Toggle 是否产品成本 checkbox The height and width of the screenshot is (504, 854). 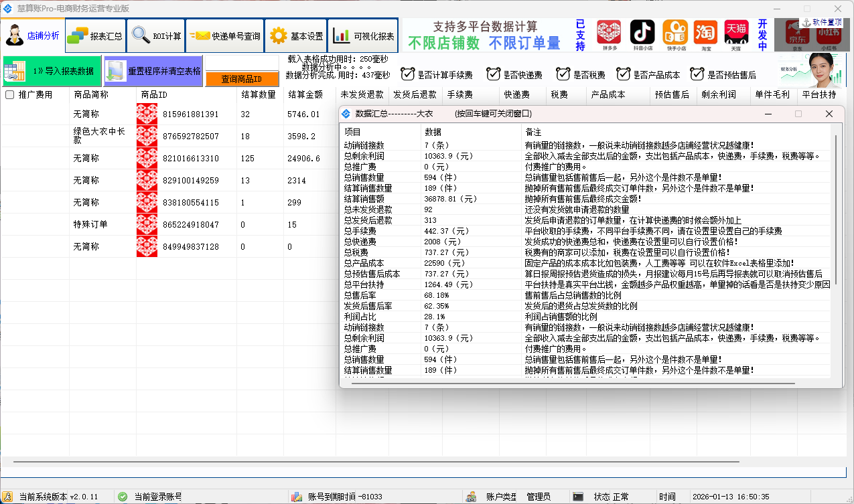pyautogui.click(x=624, y=74)
